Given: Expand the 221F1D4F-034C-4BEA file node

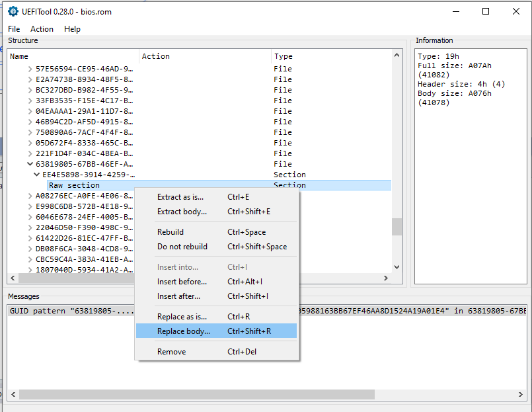Looking at the screenshot, I should (x=30, y=153).
